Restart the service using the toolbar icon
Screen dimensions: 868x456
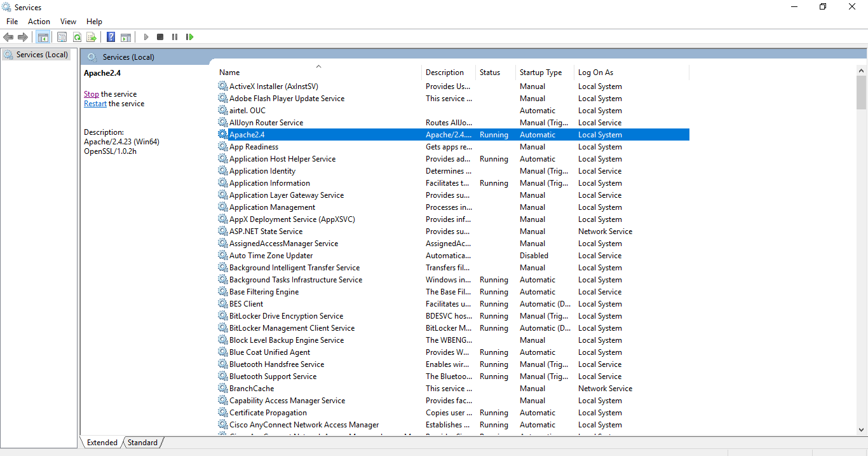[189, 36]
